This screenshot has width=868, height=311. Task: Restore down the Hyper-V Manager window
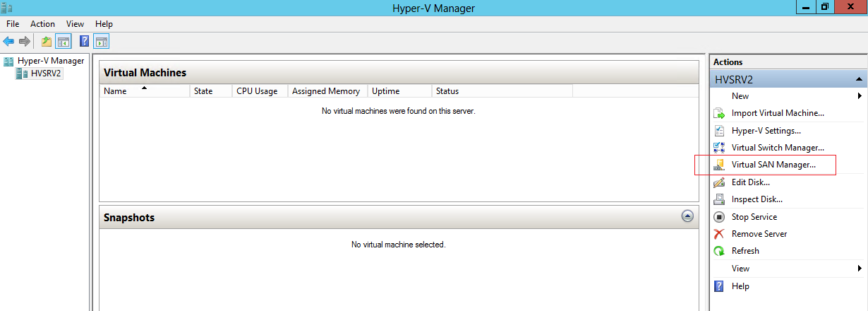click(x=825, y=6)
